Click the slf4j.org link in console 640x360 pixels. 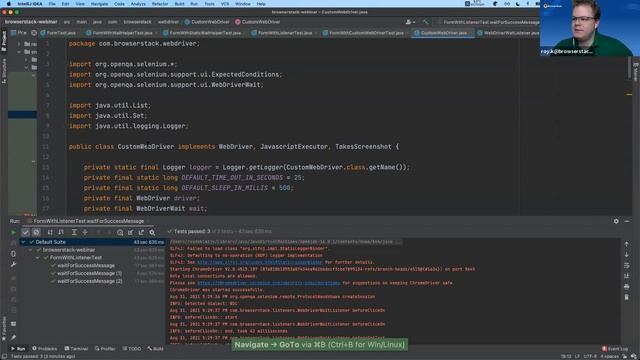click(260, 262)
